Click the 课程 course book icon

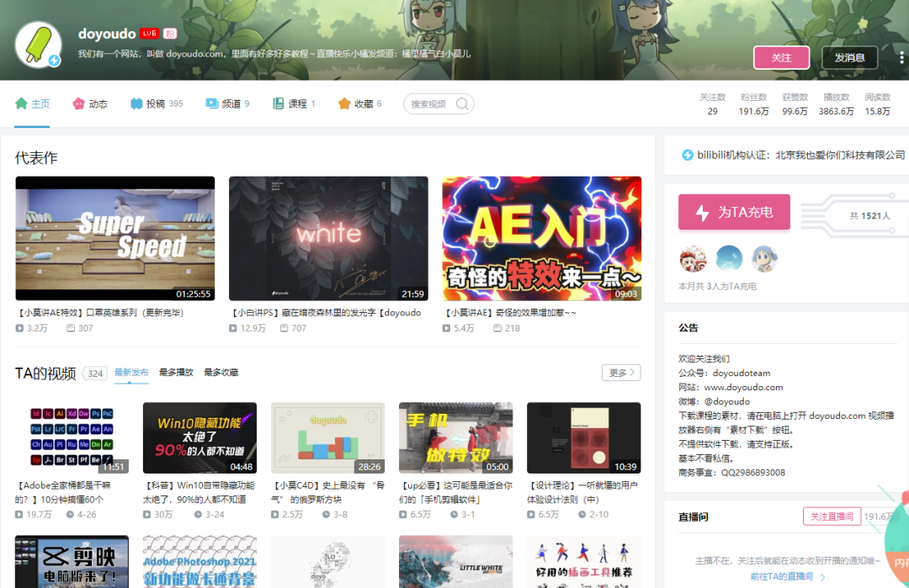pos(279,103)
